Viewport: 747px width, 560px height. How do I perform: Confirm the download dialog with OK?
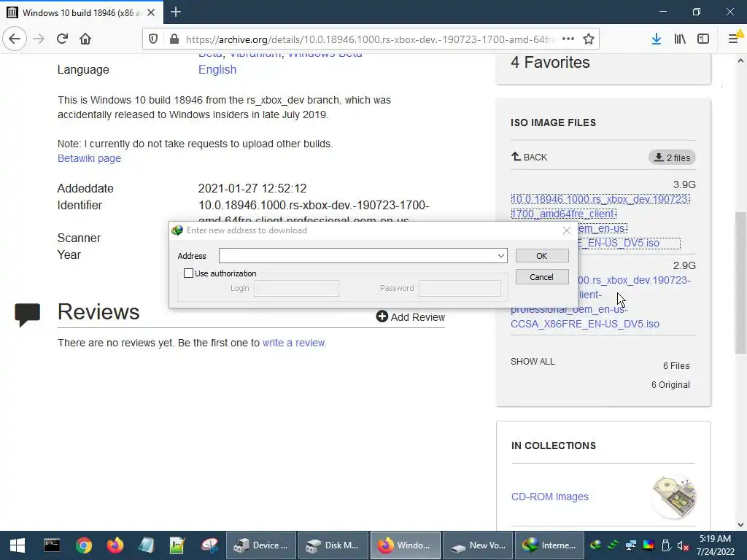(542, 256)
